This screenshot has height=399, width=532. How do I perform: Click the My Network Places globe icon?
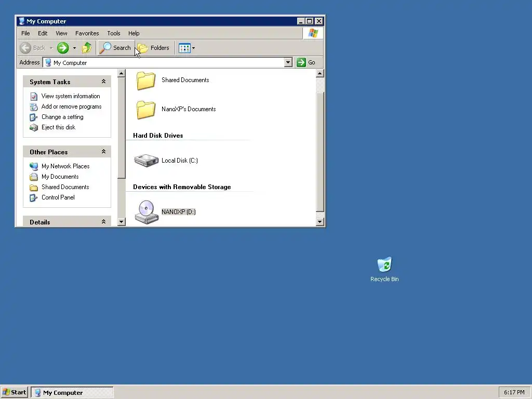coord(34,166)
